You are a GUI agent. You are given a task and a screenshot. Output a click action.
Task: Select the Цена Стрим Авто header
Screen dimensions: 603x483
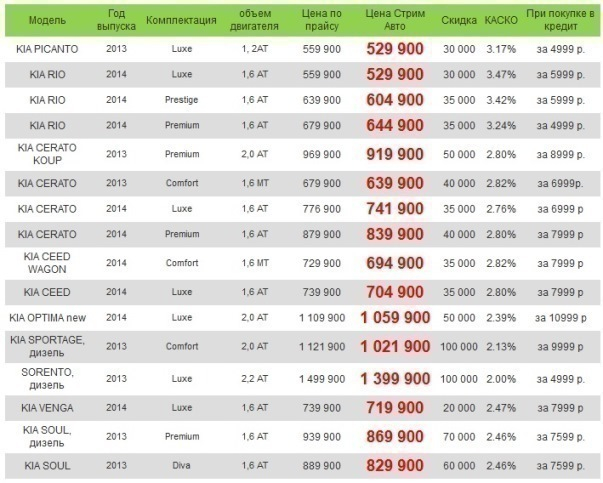(395, 20)
